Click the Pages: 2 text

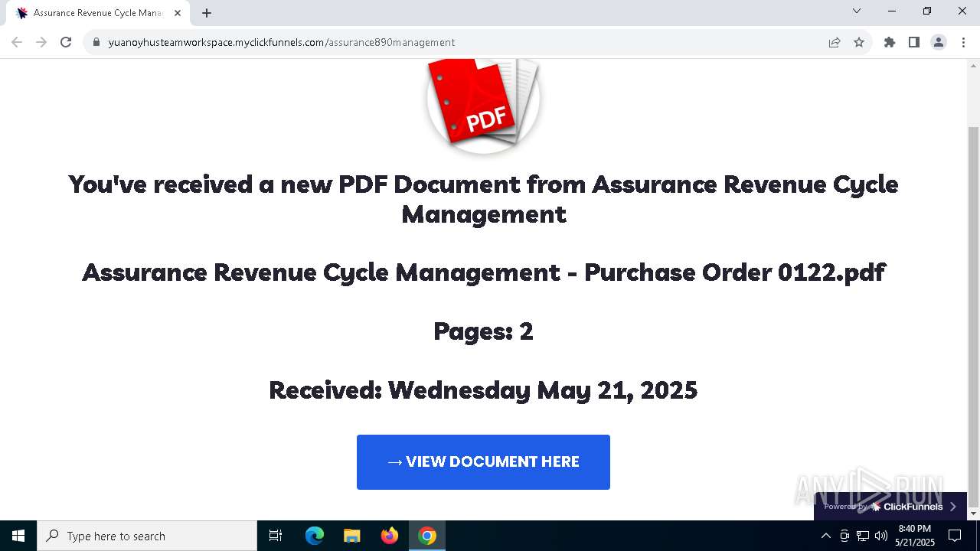pyautogui.click(x=483, y=331)
